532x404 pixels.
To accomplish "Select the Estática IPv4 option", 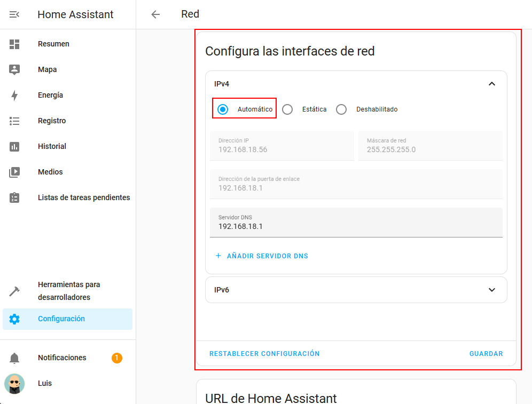I will pyautogui.click(x=288, y=109).
